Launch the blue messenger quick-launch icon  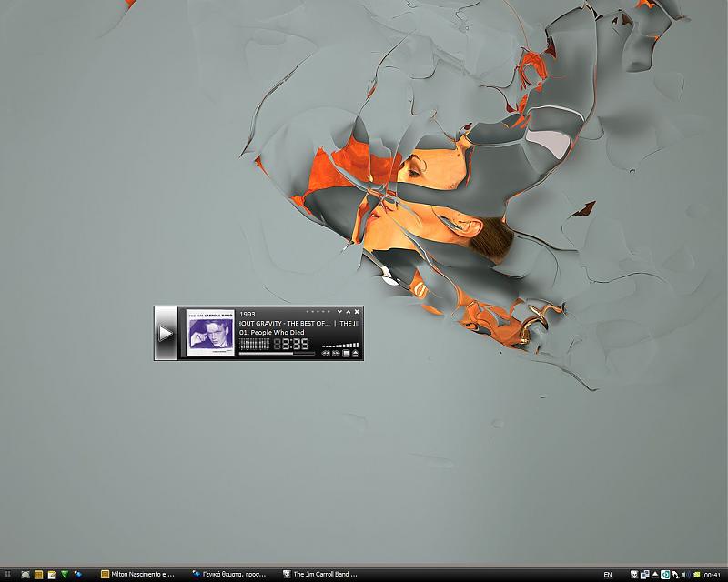[77, 575]
